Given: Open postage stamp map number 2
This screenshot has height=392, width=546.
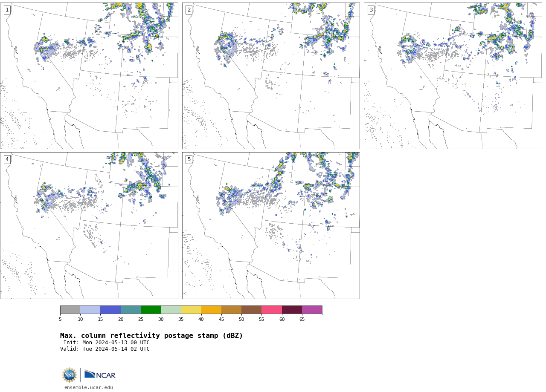Looking at the screenshot, I should point(271,76).
